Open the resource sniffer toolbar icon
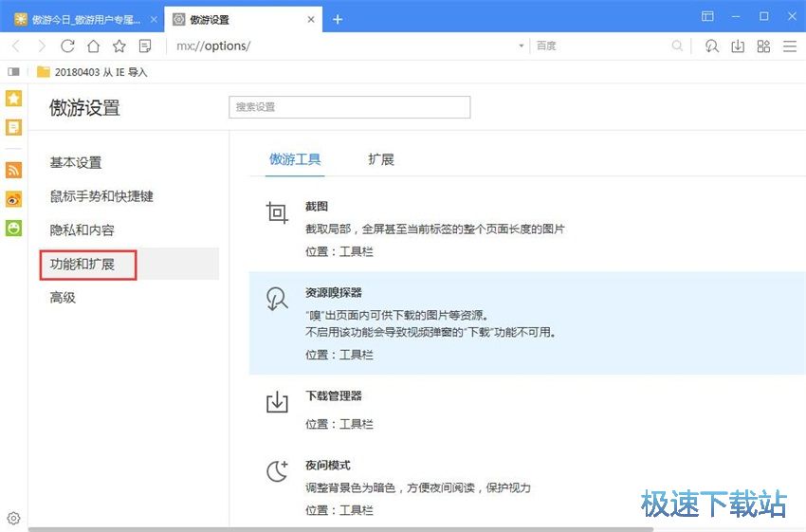This screenshot has width=806, height=532. tap(712, 46)
